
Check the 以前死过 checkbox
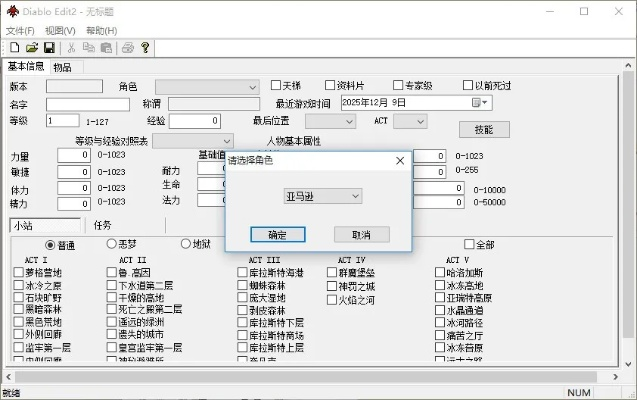[x=468, y=85]
